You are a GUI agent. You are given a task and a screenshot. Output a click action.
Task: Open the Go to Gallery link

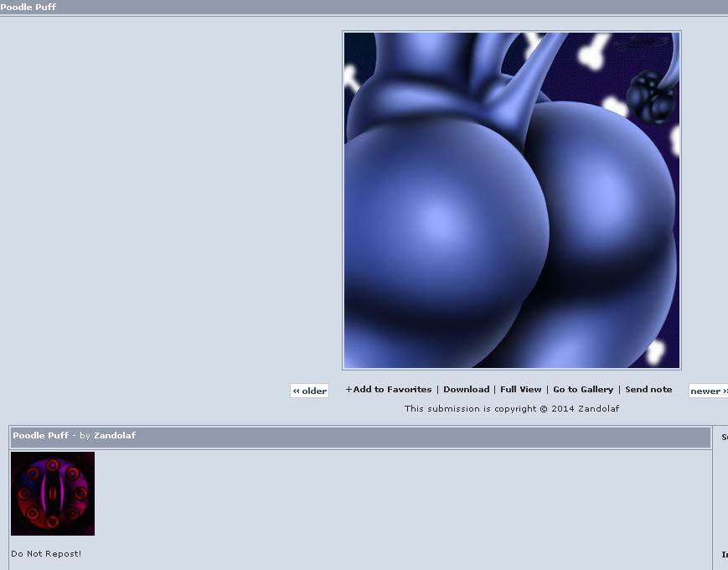point(583,389)
